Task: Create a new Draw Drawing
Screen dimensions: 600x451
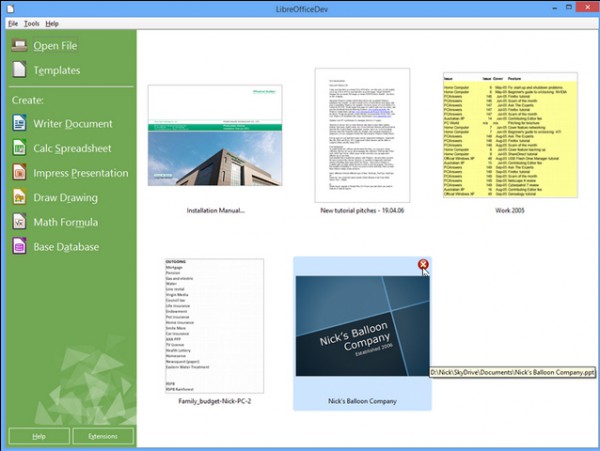Action: click(x=65, y=198)
